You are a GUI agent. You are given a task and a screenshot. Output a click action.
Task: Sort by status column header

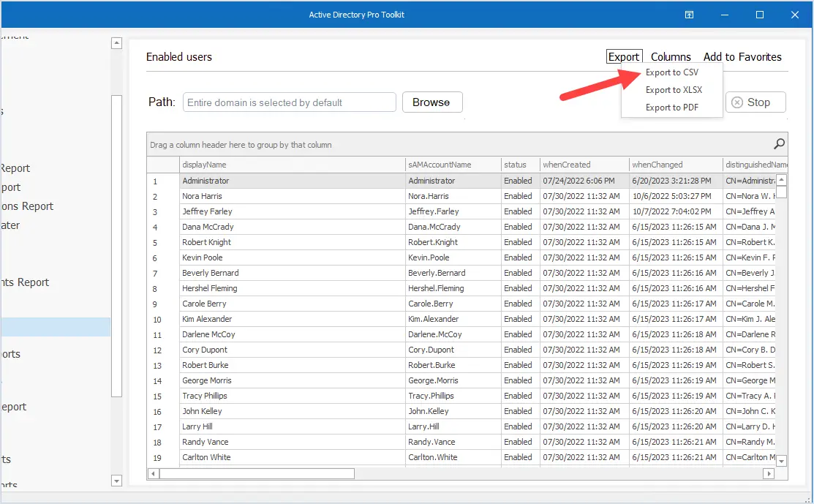(x=520, y=165)
